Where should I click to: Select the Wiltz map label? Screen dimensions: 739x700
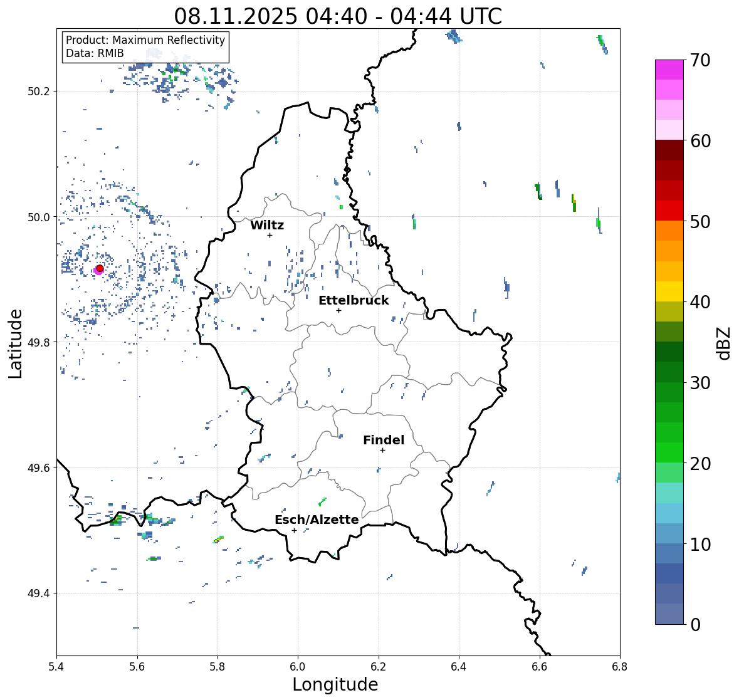click(x=267, y=225)
